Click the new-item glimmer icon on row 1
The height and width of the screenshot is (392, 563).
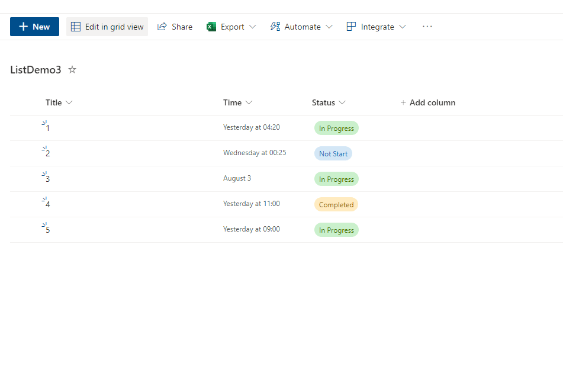coord(44,123)
